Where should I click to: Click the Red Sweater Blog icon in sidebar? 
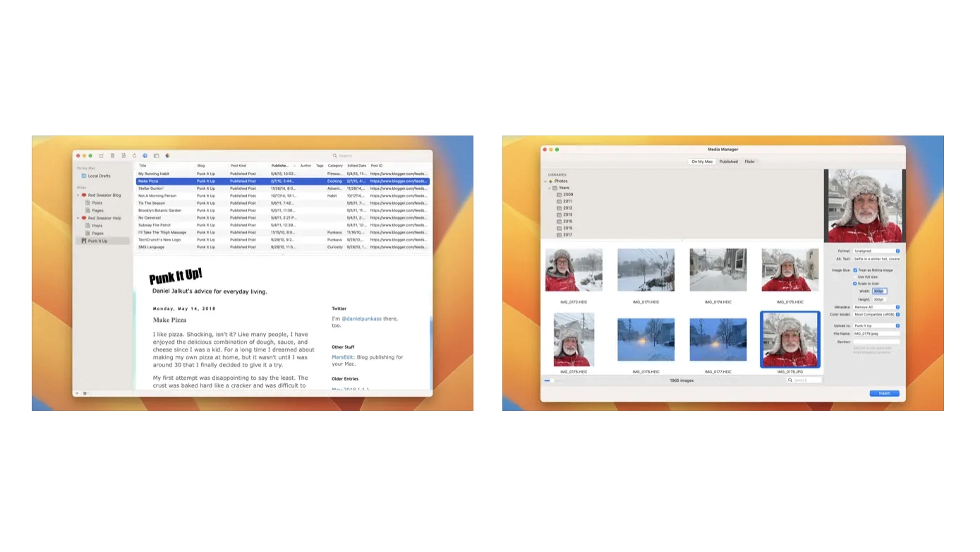click(x=84, y=195)
